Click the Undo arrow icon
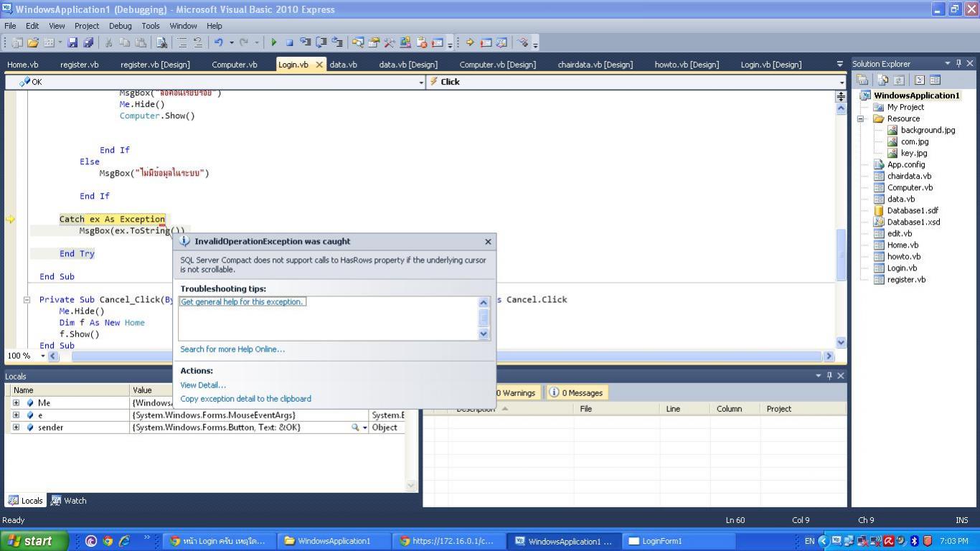980x551 pixels. [219, 42]
